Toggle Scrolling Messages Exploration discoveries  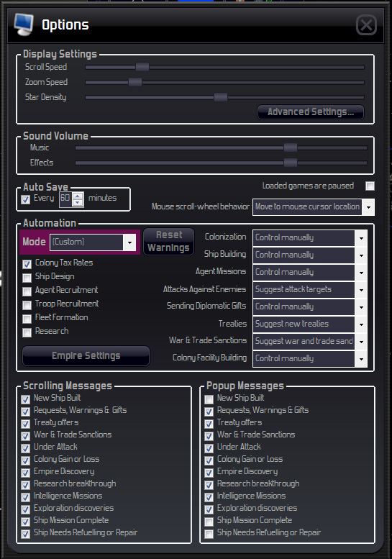25,509
